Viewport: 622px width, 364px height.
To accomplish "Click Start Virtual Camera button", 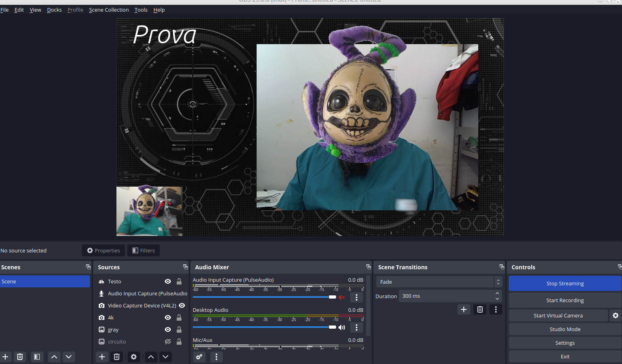I will click(558, 315).
